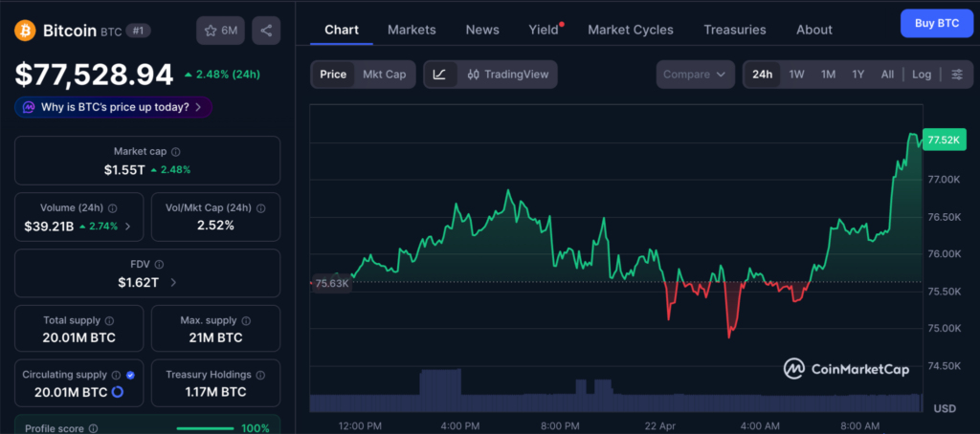The height and width of the screenshot is (434, 980).
Task: Click the Market cap info icon
Action: pyautogui.click(x=175, y=152)
